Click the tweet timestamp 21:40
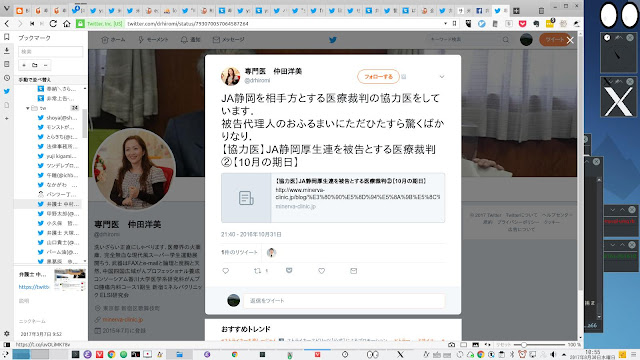 [251, 234]
